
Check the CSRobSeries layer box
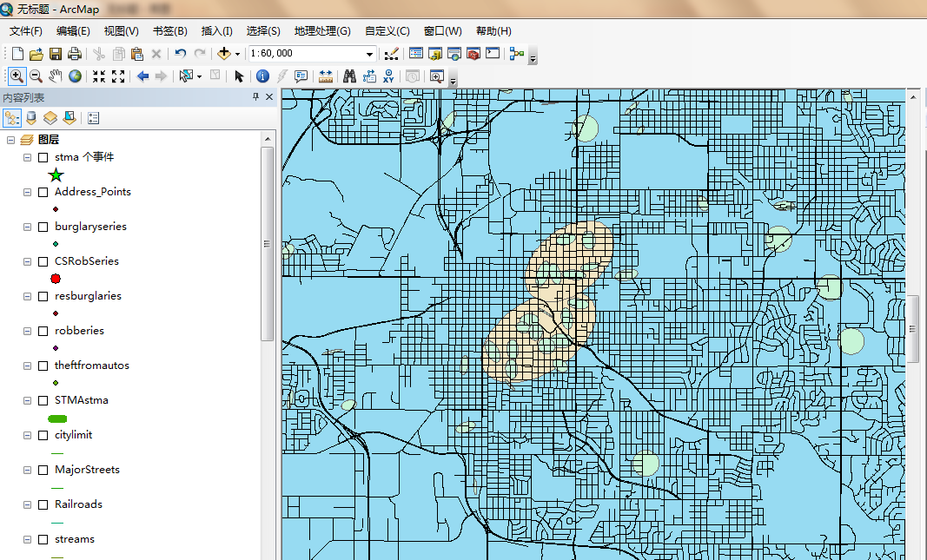[x=43, y=261]
